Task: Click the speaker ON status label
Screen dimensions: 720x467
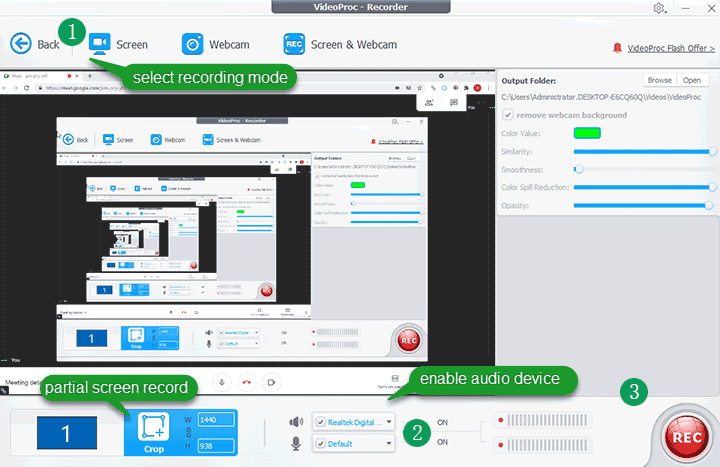Action: pyautogui.click(x=442, y=422)
